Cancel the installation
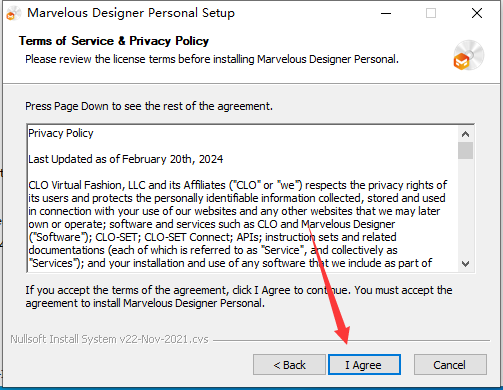The image size is (503, 390). [450, 365]
